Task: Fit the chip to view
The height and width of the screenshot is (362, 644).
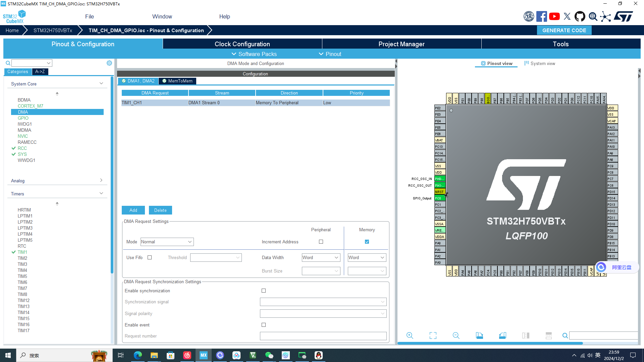Action: click(x=433, y=336)
